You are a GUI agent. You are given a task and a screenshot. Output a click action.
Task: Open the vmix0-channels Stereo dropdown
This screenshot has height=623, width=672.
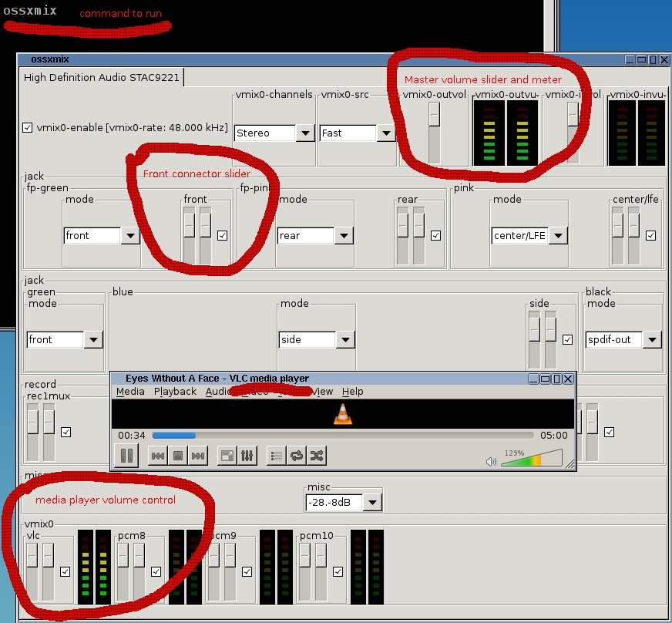pyautogui.click(x=304, y=133)
